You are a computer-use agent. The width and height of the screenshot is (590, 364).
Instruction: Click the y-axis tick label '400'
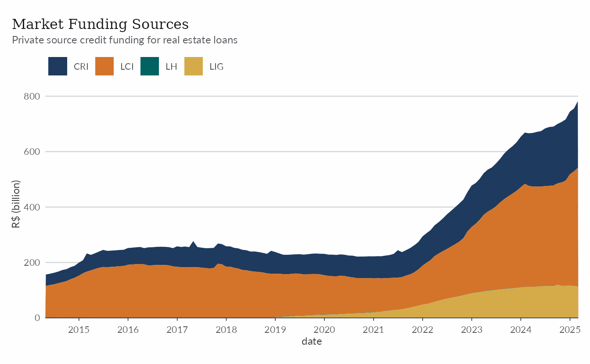tap(33, 207)
